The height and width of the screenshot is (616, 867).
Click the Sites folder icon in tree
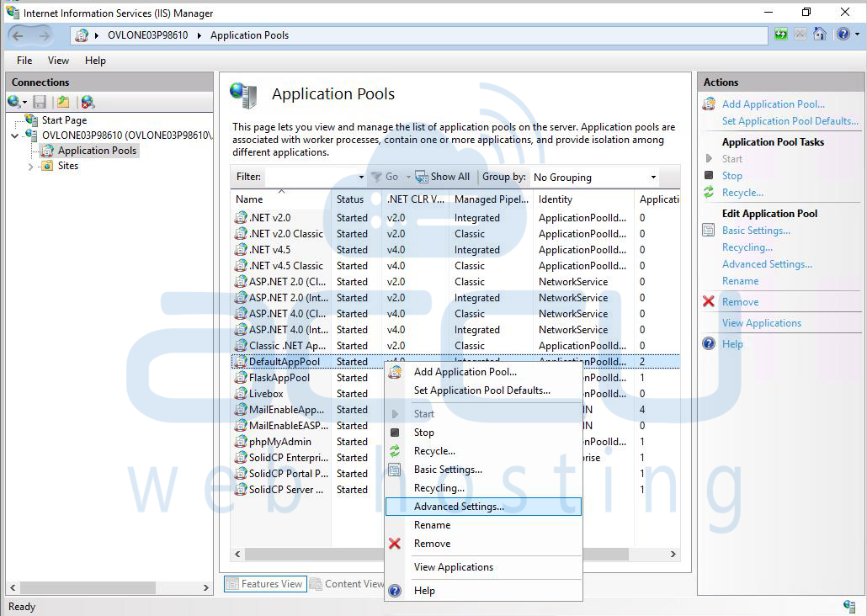47,166
